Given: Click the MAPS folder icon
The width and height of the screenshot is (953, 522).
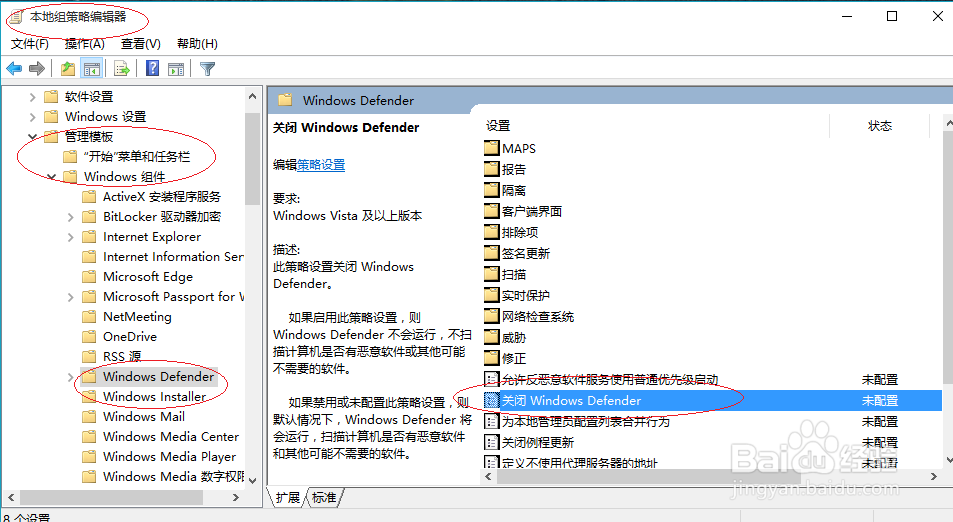Looking at the screenshot, I should 492,148.
